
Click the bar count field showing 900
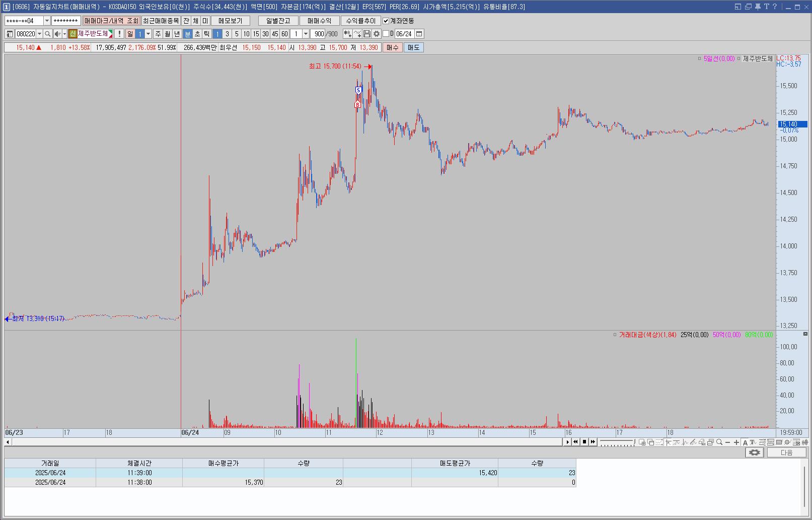coord(318,34)
